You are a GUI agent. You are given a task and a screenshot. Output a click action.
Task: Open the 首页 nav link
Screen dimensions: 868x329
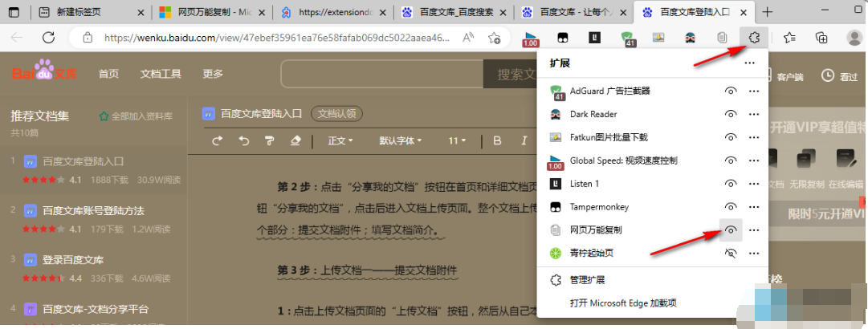[108, 74]
